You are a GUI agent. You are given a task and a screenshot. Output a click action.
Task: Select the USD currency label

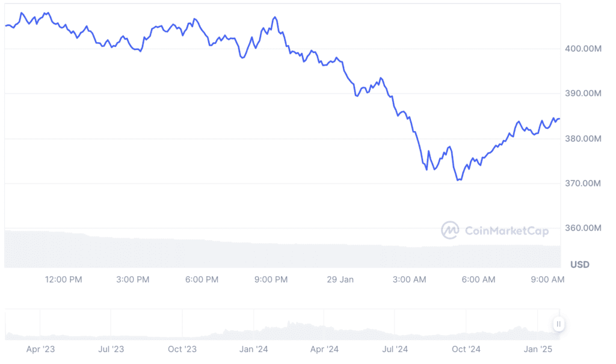click(x=579, y=265)
